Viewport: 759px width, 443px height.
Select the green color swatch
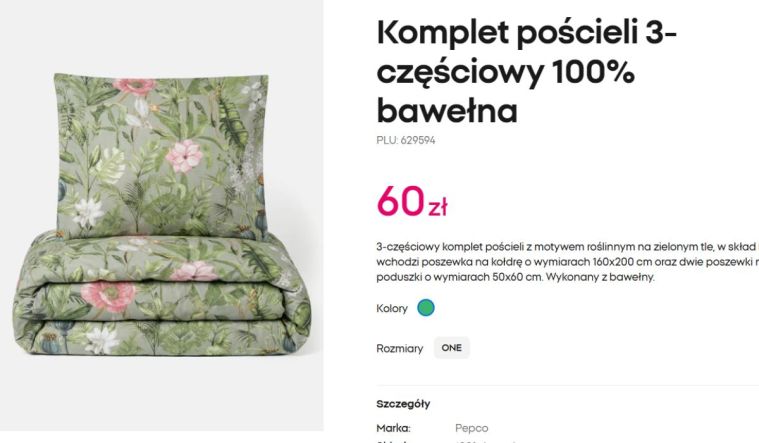[426, 308]
